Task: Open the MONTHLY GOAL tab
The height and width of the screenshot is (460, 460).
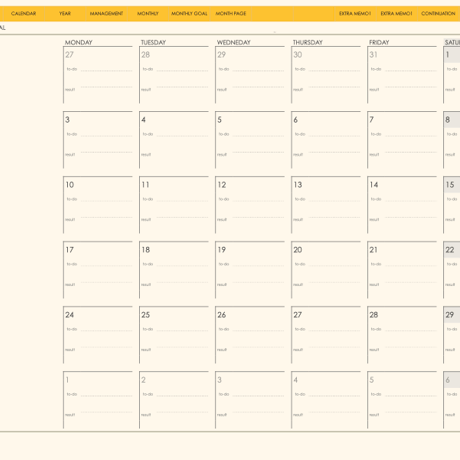Action: [x=189, y=14]
